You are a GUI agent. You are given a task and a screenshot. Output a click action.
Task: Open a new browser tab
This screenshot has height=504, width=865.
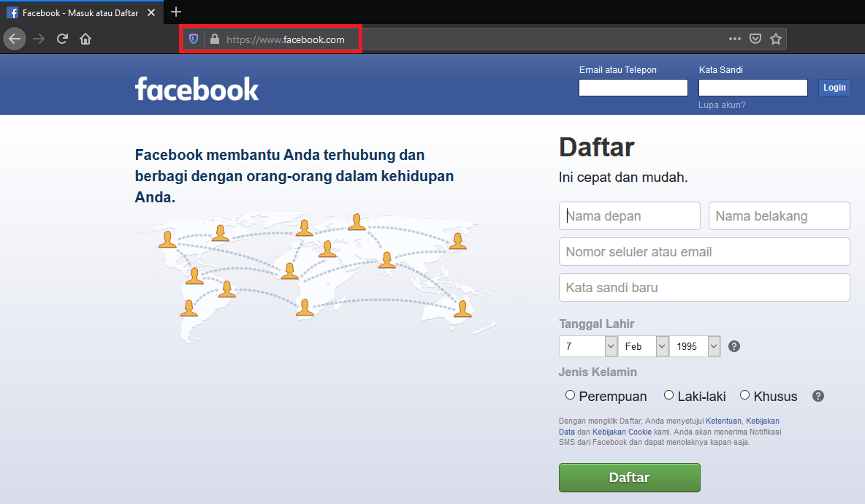coord(176,12)
